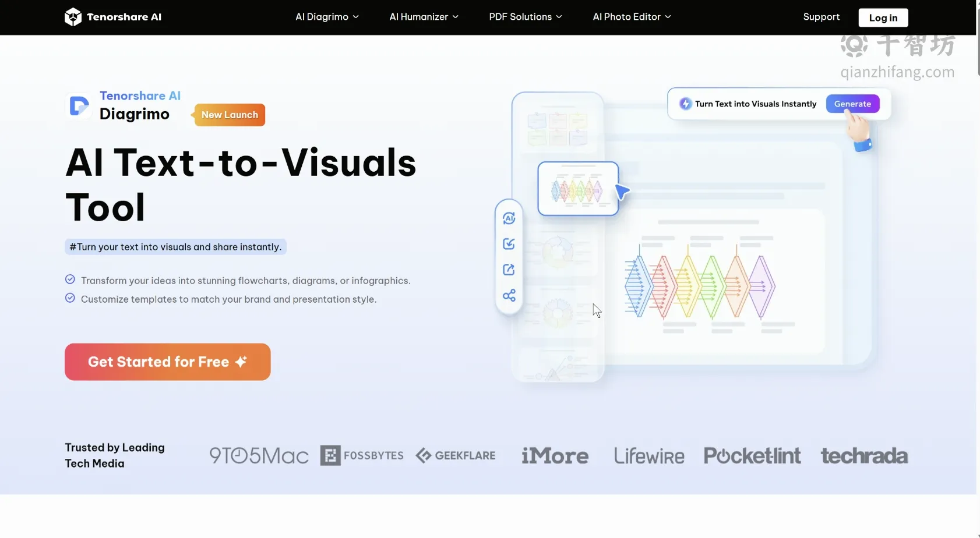
Task: Click the Geekflare logo
Action: click(456, 455)
